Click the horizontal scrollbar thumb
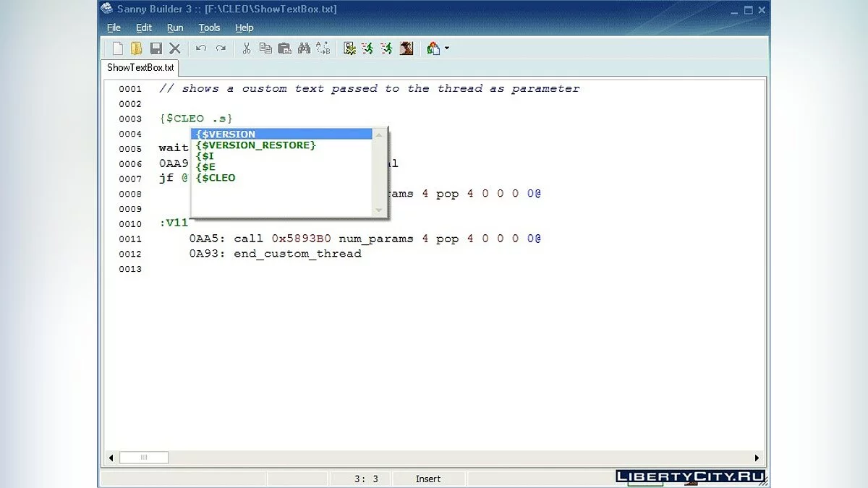The image size is (868, 488). tap(143, 458)
